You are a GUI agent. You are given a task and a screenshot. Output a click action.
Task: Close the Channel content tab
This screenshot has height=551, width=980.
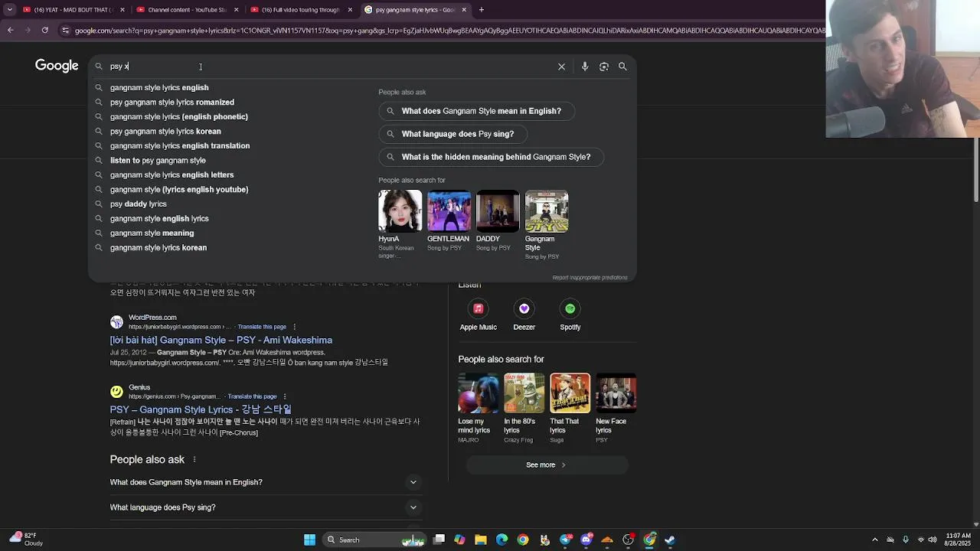[x=236, y=10]
